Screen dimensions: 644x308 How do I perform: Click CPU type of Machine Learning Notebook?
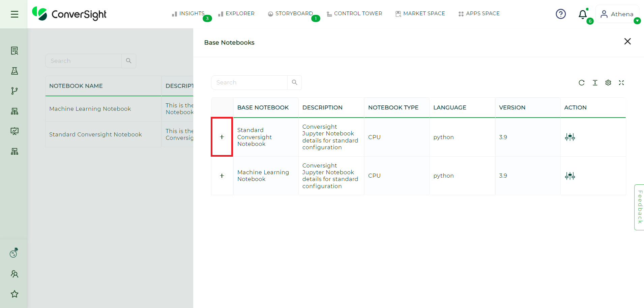coord(374,176)
